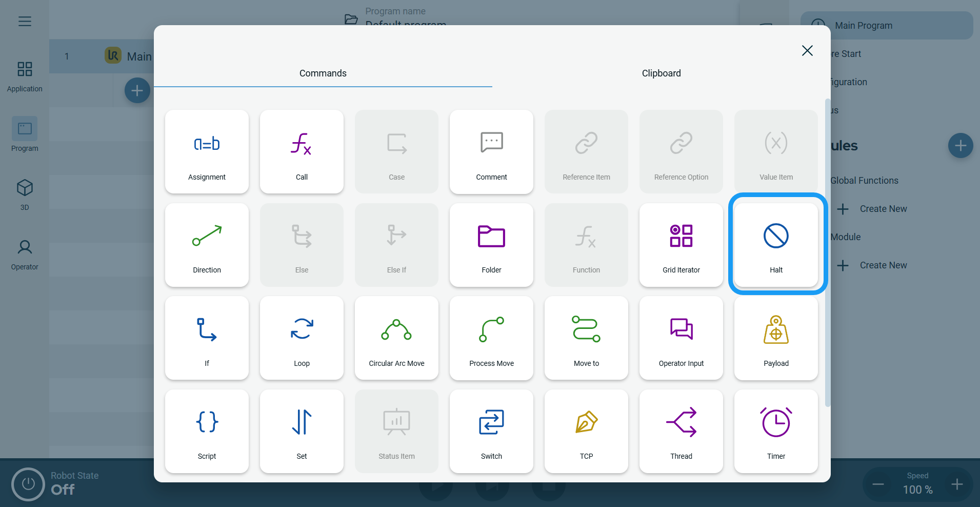Screen dimensions: 980x507
Task: Click Create New under Global Functions
Action: [883, 209]
